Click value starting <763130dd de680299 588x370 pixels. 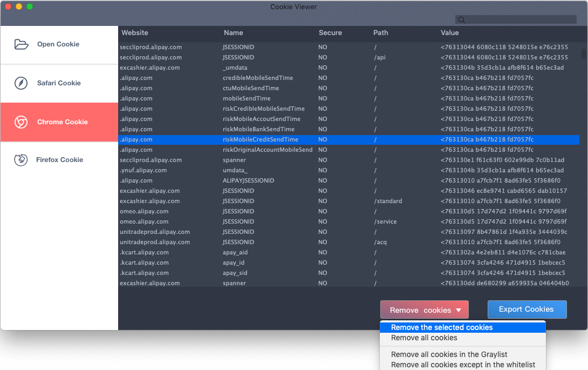[504, 283]
